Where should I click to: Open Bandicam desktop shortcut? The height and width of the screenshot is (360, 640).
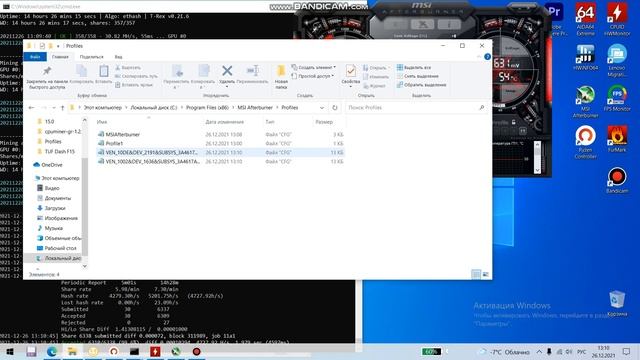point(617,180)
